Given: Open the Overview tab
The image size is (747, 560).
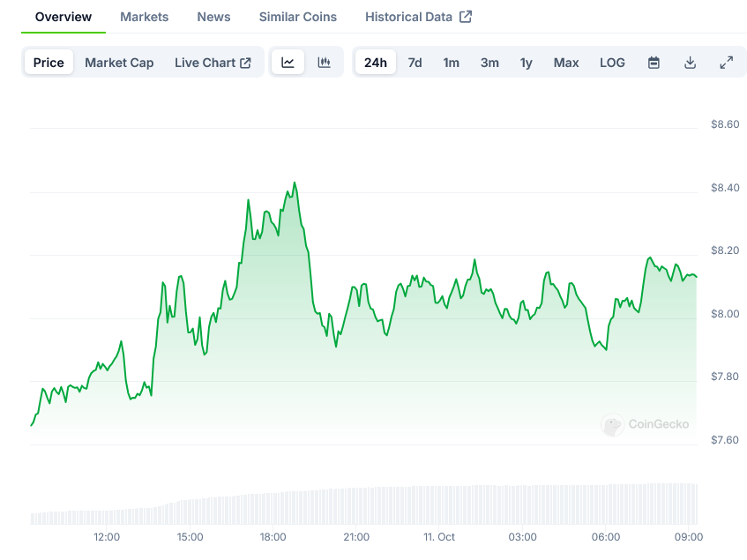Looking at the screenshot, I should (x=63, y=17).
